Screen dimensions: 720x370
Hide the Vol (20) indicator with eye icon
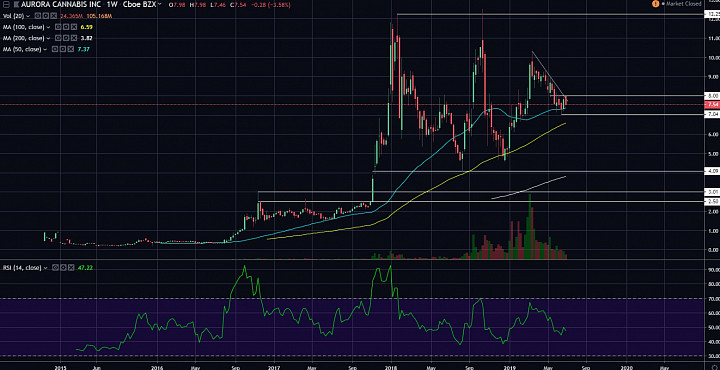(38, 16)
